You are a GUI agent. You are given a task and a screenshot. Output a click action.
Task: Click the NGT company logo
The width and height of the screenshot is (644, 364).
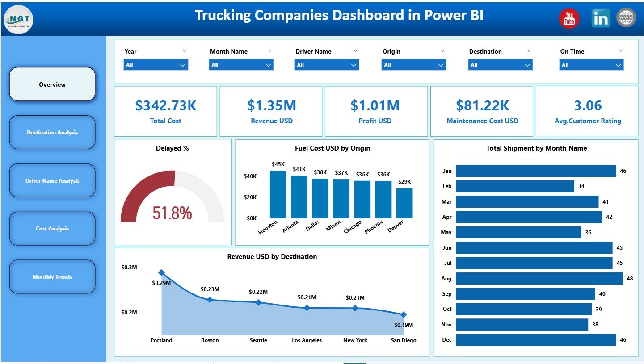[18, 19]
